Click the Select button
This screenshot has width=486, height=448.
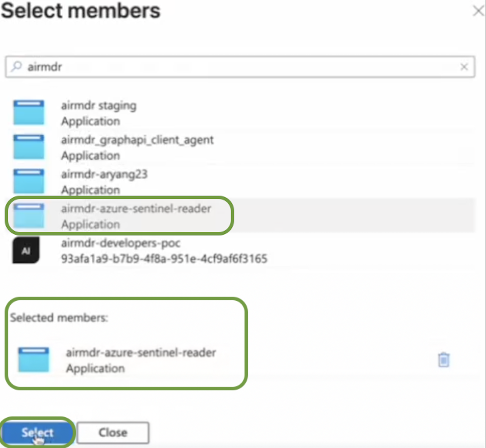37,432
